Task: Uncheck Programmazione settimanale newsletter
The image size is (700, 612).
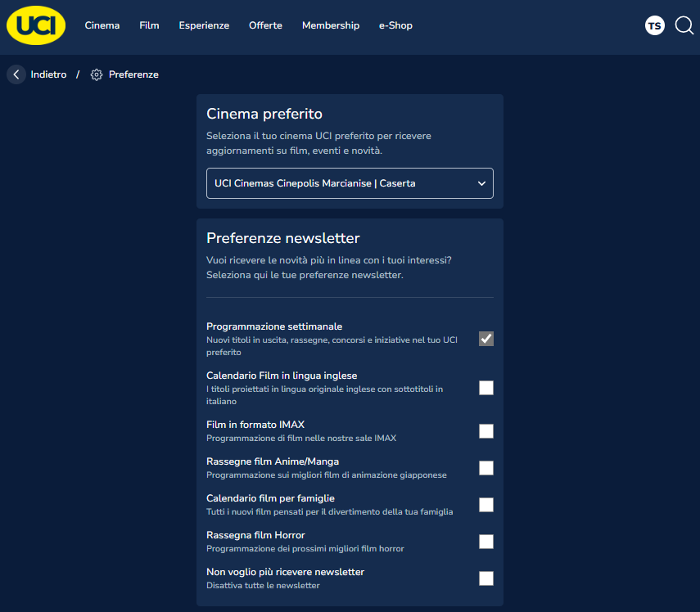Action: 486,339
